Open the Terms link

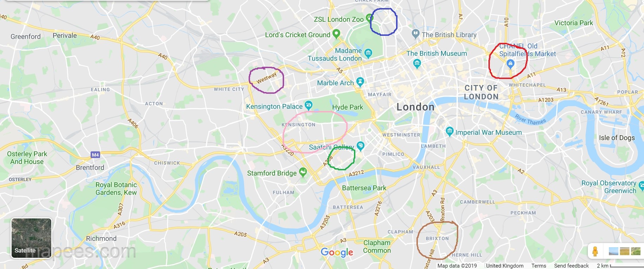click(x=539, y=265)
